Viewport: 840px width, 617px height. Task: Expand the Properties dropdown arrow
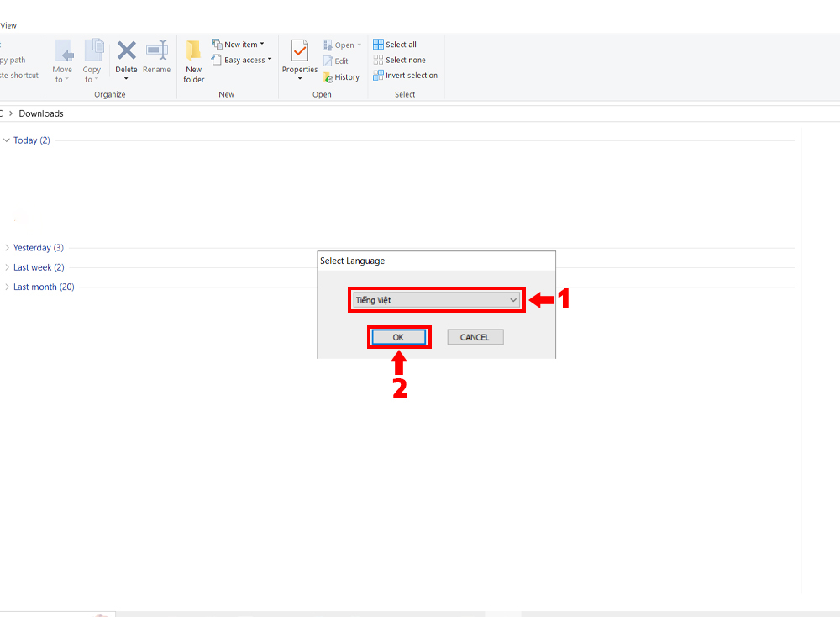click(x=300, y=79)
